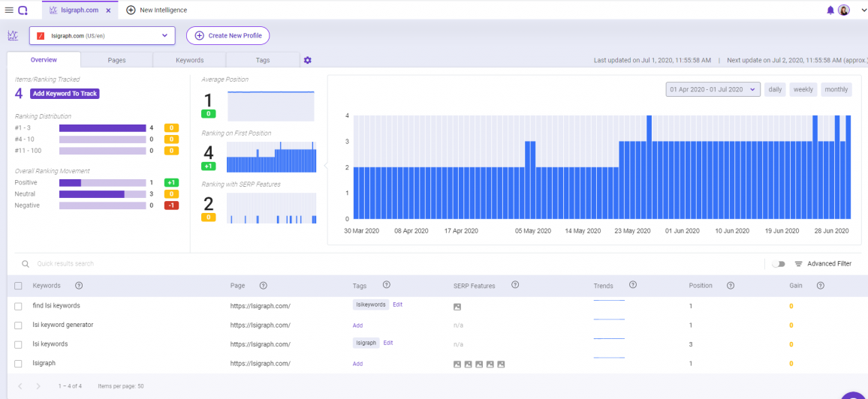Click the Advanced Filter lines icon

pyautogui.click(x=798, y=264)
